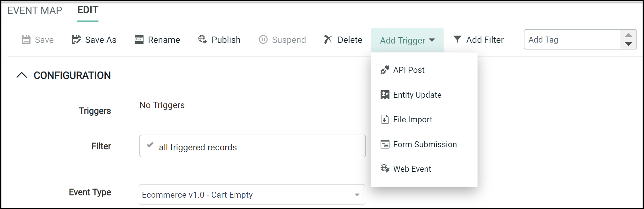The image size is (644, 209).
Task: Select the Form Submission trigger option
Action: pyautogui.click(x=424, y=144)
